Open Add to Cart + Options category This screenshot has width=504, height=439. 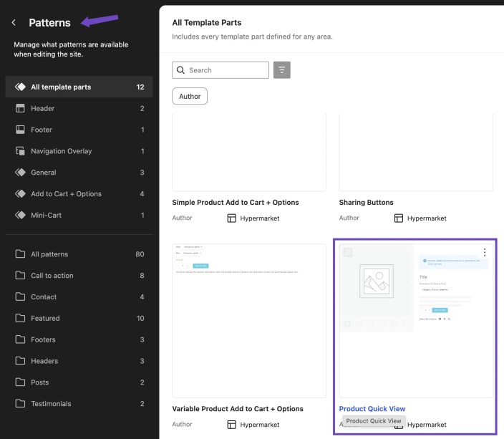pos(79,193)
